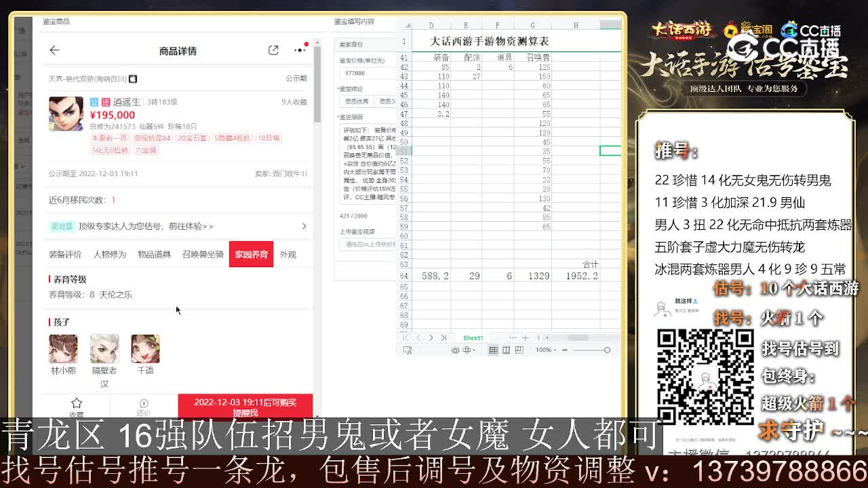Click the horizontal scrollbar in spreadsheet
Screen dimensions: 868x488
(x=577, y=338)
